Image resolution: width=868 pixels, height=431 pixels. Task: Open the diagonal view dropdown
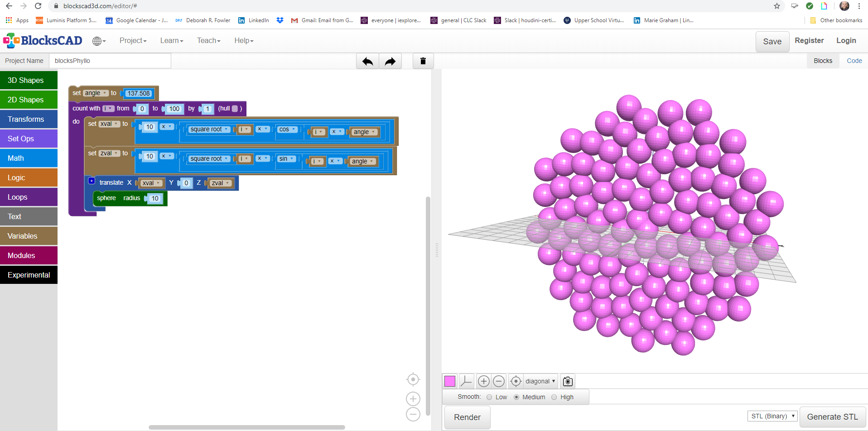[x=540, y=381]
